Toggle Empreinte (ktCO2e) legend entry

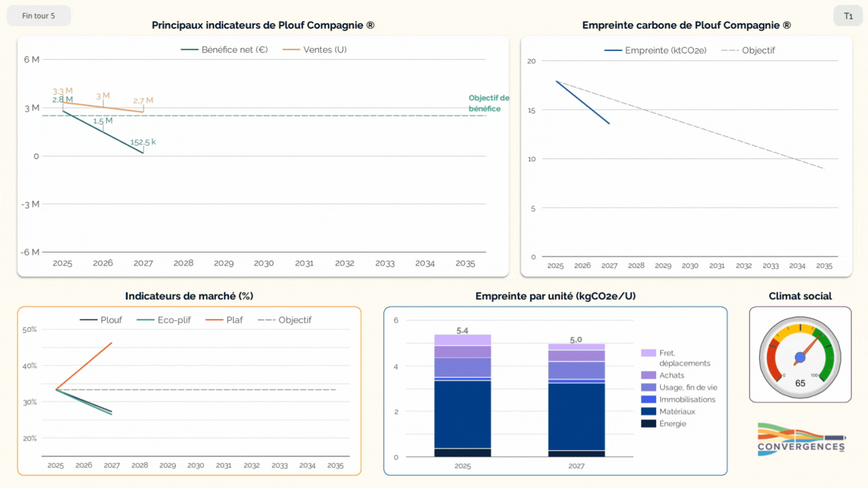pyautogui.click(x=655, y=50)
